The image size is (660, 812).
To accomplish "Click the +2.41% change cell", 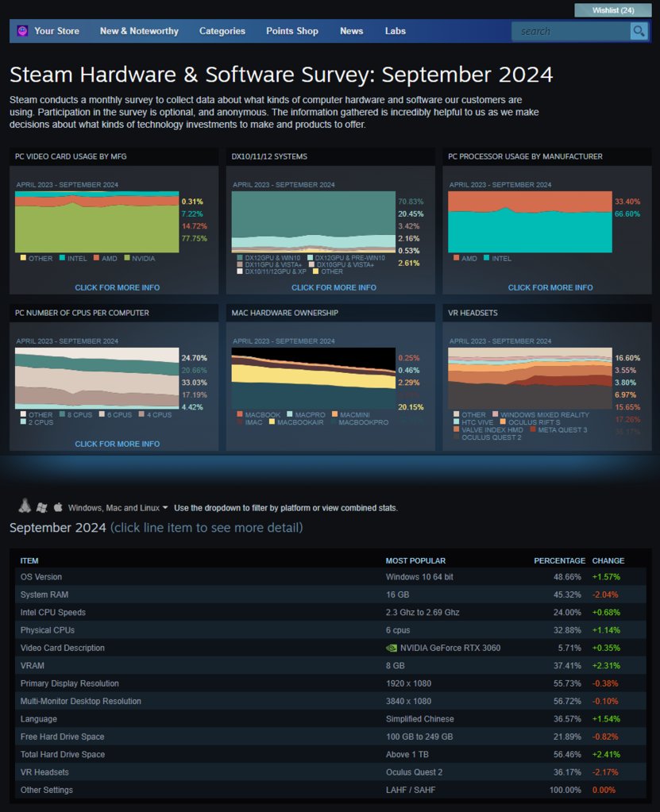I will [606, 755].
